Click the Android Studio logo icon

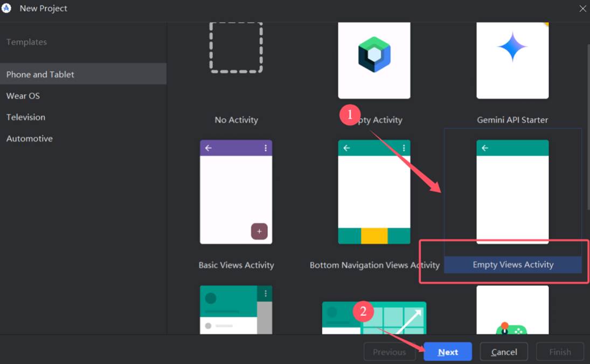6,8
